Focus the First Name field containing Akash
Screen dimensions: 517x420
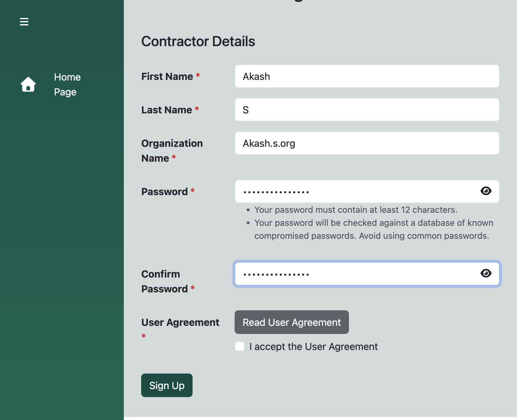pyautogui.click(x=367, y=76)
